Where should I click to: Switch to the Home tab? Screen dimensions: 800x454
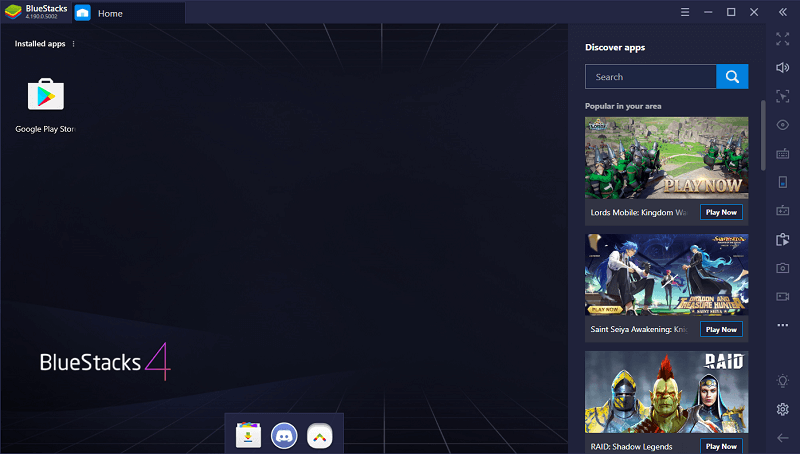click(129, 13)
